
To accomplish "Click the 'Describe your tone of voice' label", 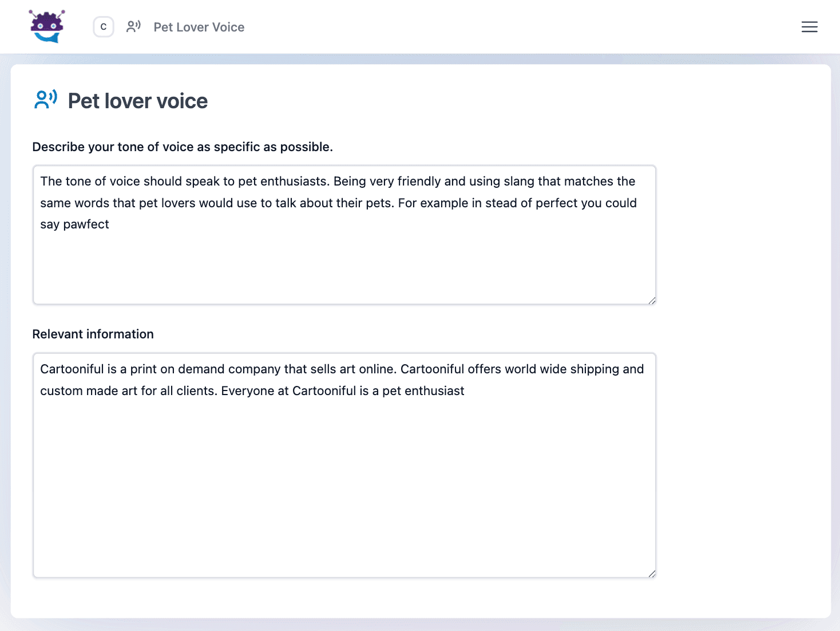I will (183, 147).
